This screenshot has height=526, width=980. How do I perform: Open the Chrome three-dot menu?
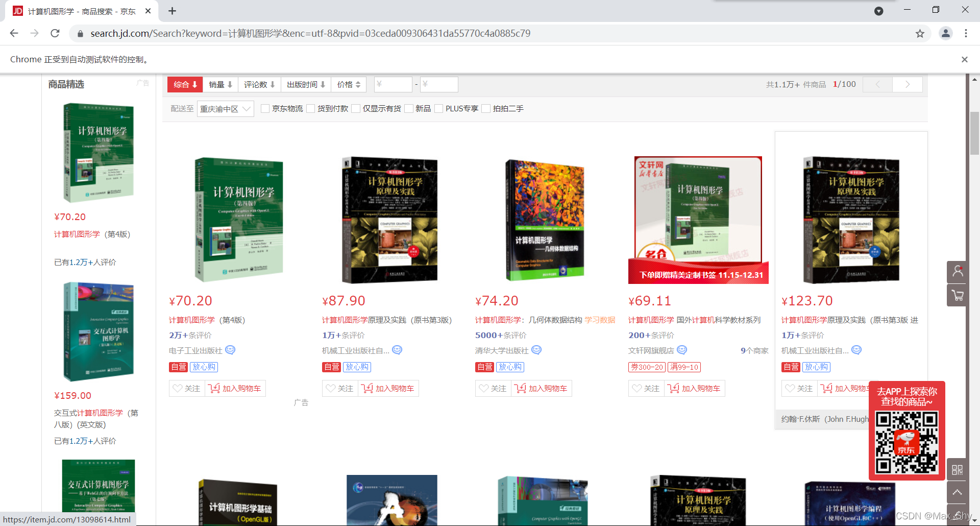[x=966, y=33]
